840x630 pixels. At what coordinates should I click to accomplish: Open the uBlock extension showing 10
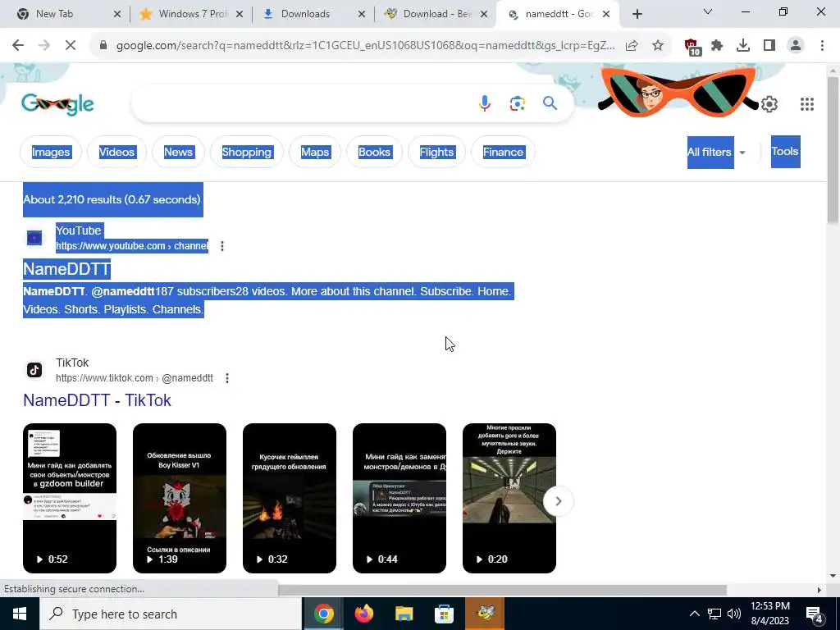692,47
